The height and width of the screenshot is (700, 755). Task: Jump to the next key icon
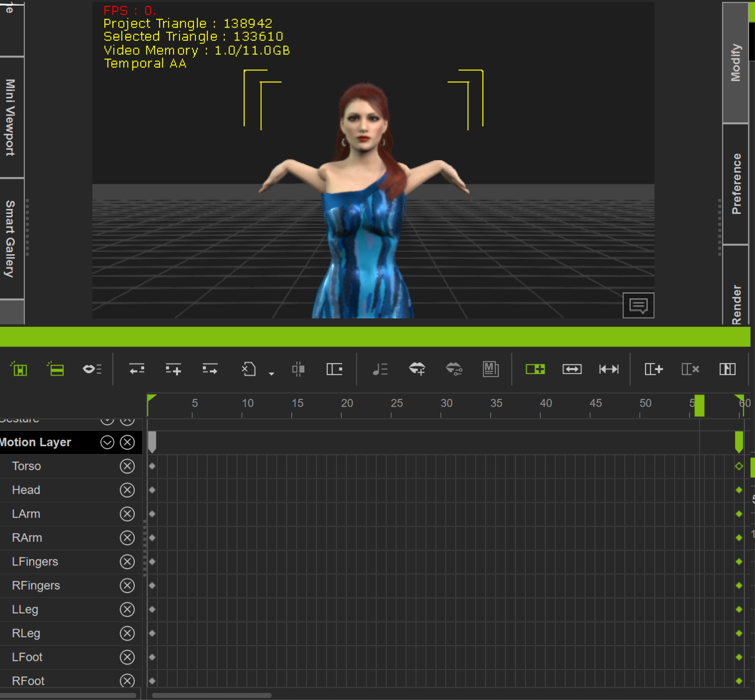(x=210, y=369)
